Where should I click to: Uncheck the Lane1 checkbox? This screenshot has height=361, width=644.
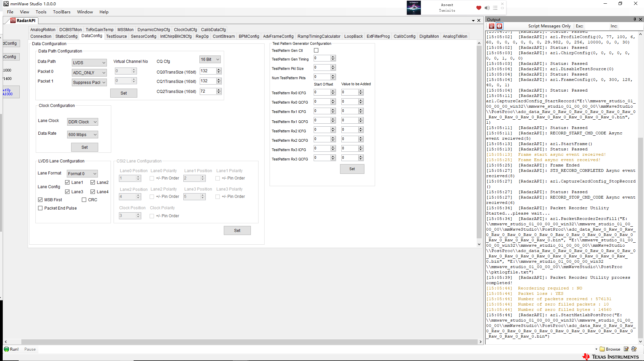coord(67,183)
